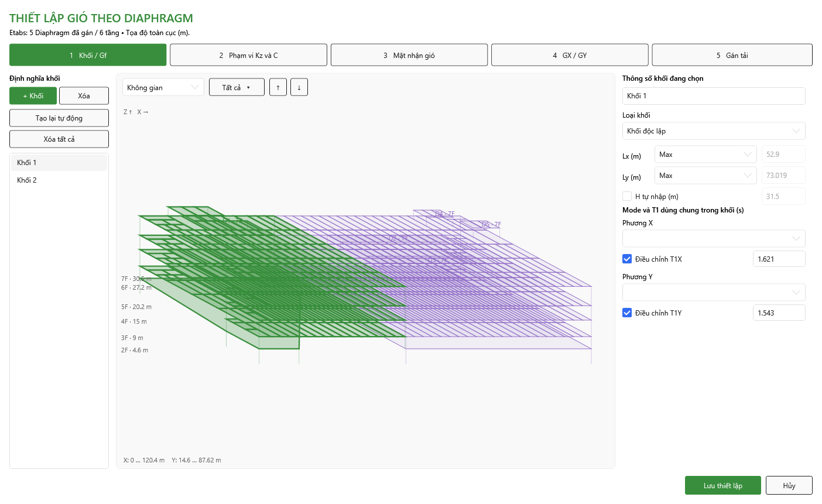The height and width of the screenshot is (504, 822).
Task: Select Khối 1 in the block list
Action: 59,163
